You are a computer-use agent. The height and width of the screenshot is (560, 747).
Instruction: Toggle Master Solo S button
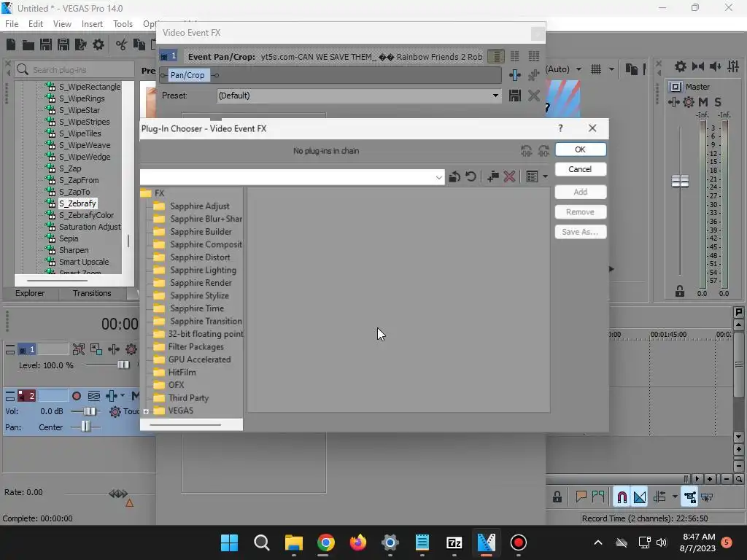click(718, 102)
